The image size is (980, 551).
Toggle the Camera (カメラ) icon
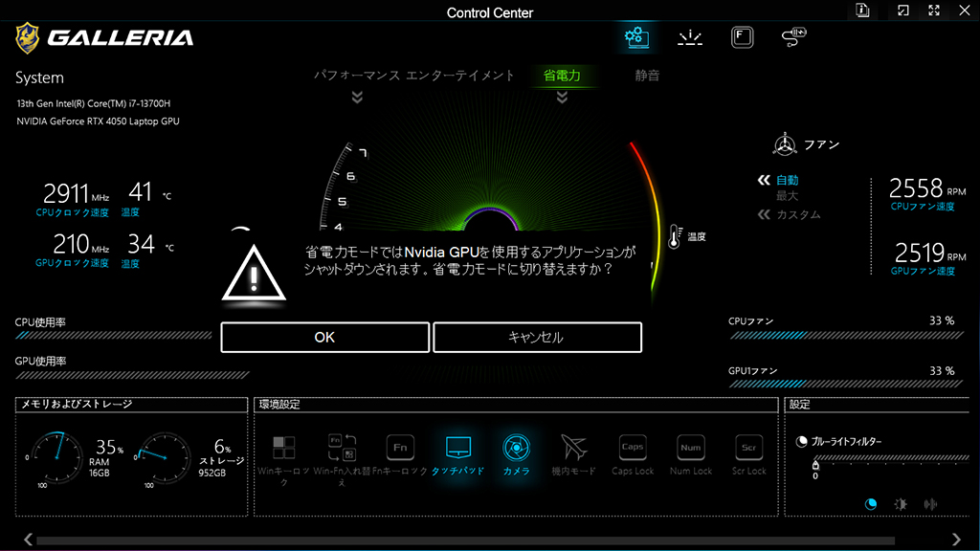tap(516, 448)
